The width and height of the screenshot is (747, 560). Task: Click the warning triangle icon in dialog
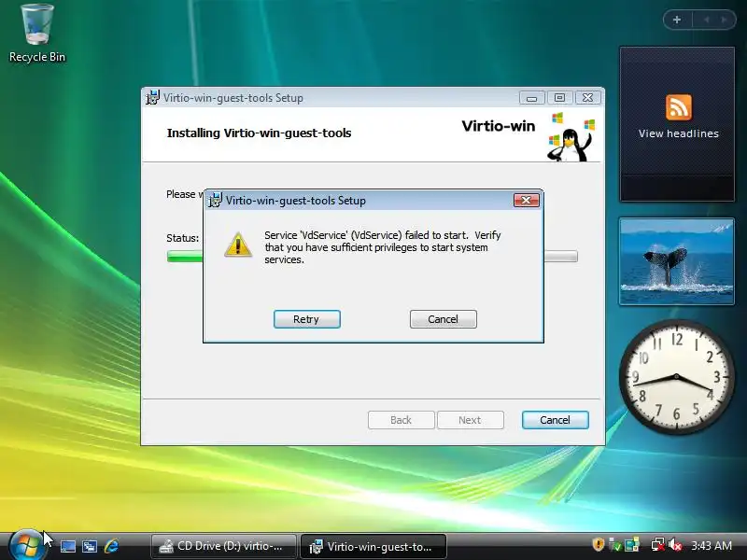click(238, 245)
